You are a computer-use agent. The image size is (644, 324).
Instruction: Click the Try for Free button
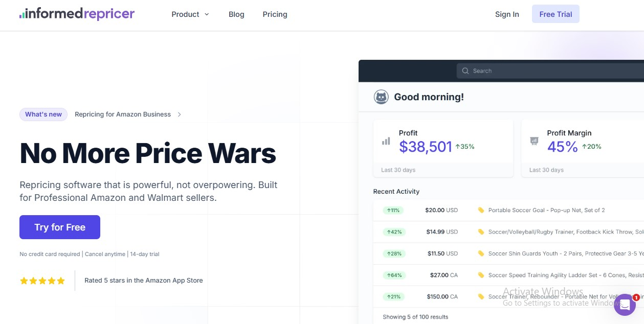59,227
